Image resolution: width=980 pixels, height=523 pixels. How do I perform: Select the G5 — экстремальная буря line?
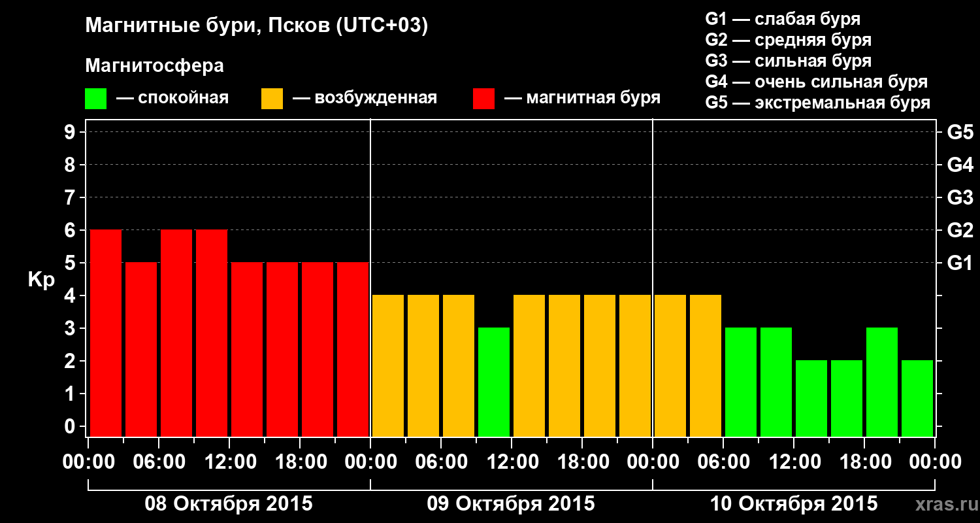coord(818,103)
